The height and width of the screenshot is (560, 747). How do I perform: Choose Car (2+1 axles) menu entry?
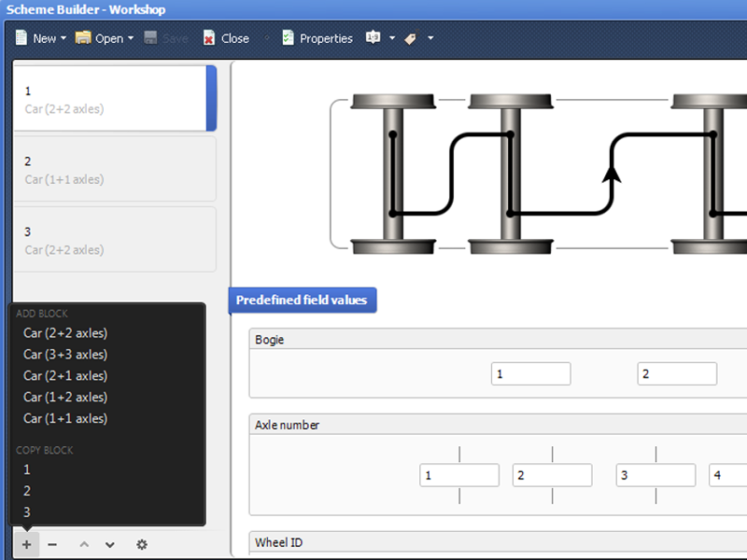(65, 376)
